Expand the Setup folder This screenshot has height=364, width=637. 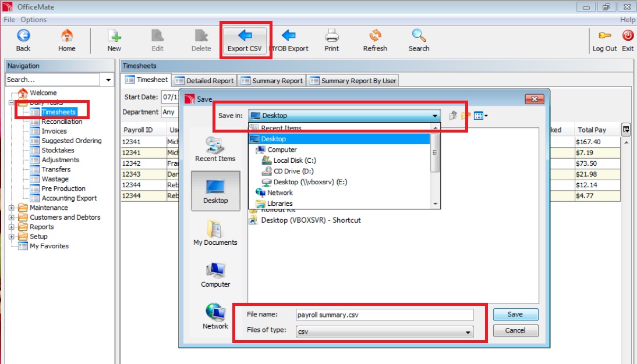point(12,237)
